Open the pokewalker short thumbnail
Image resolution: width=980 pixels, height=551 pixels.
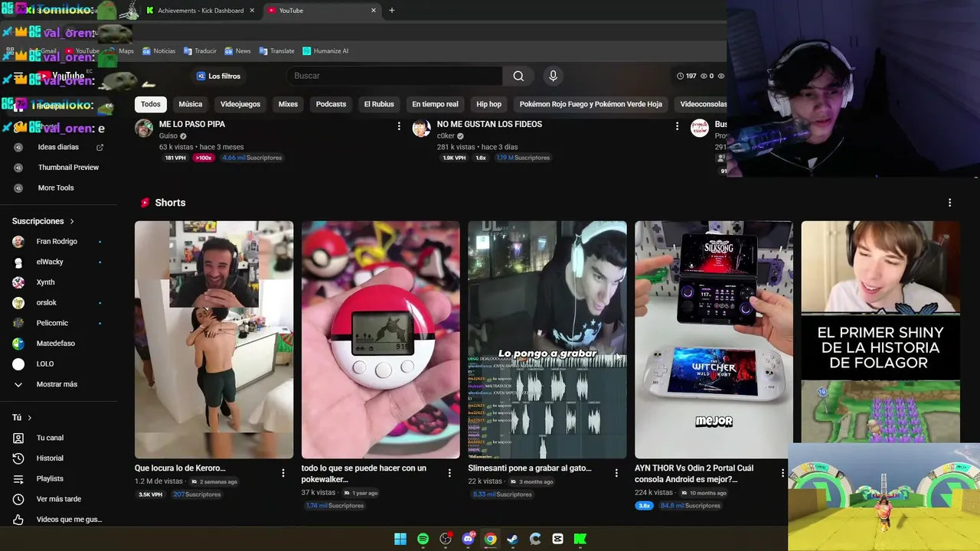[x=381, y=340]
